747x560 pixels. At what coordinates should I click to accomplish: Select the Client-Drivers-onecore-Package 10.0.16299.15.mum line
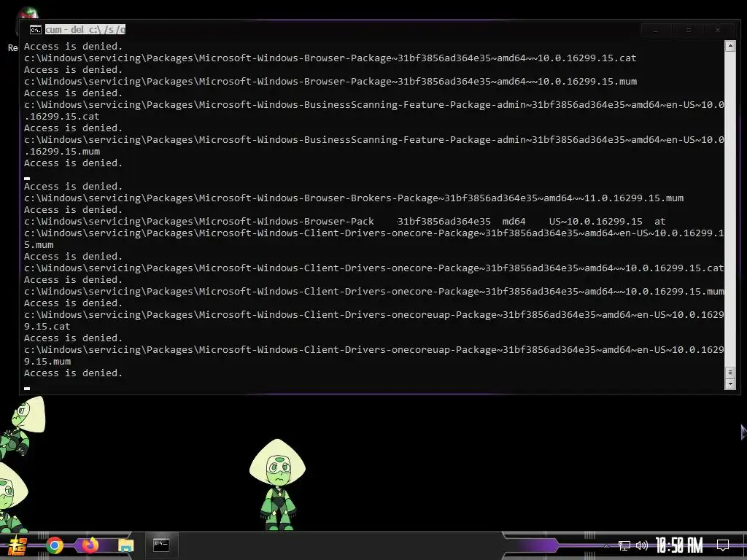pos(374,292)
